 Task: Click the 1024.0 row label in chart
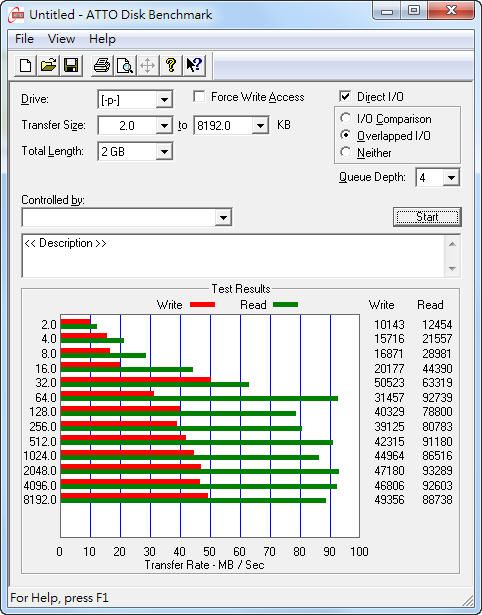(x=40, y=456)
